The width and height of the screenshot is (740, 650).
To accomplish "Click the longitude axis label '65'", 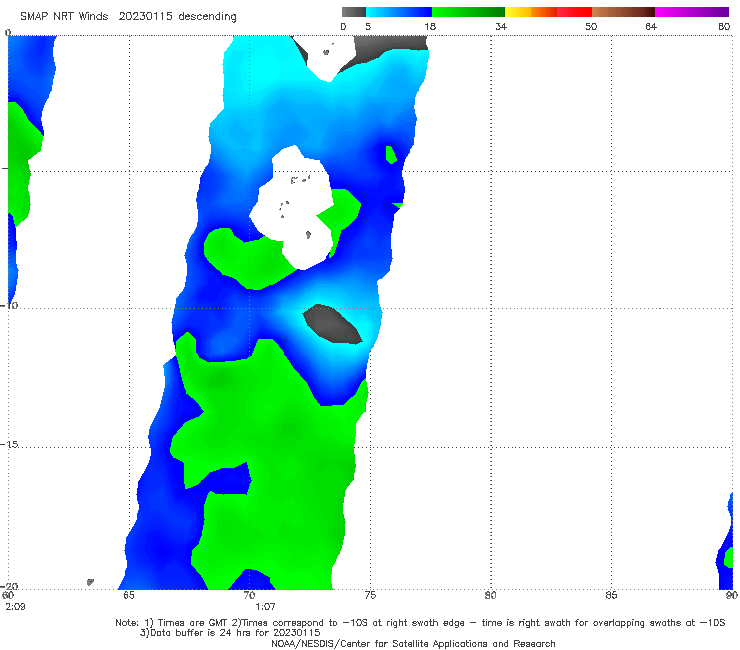I will coord(129,595).
